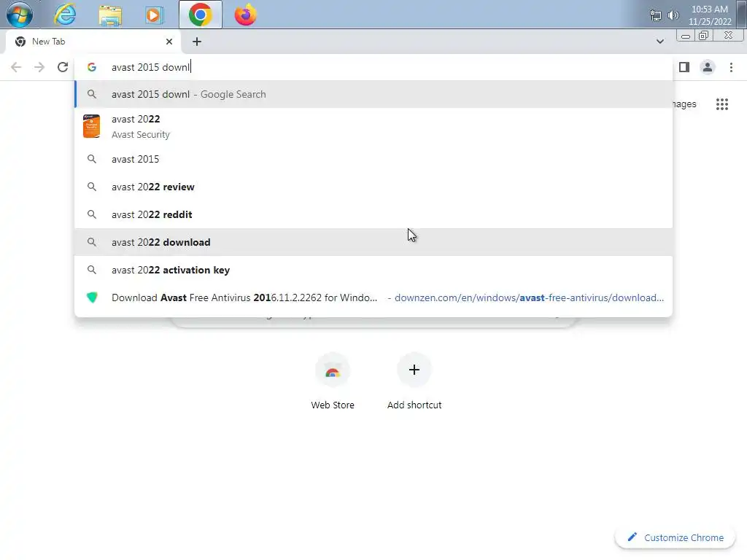The width and height of the screenshot is (747, 560).
Task: Click the green shield favicon of downzen
Action: [92, 297]
